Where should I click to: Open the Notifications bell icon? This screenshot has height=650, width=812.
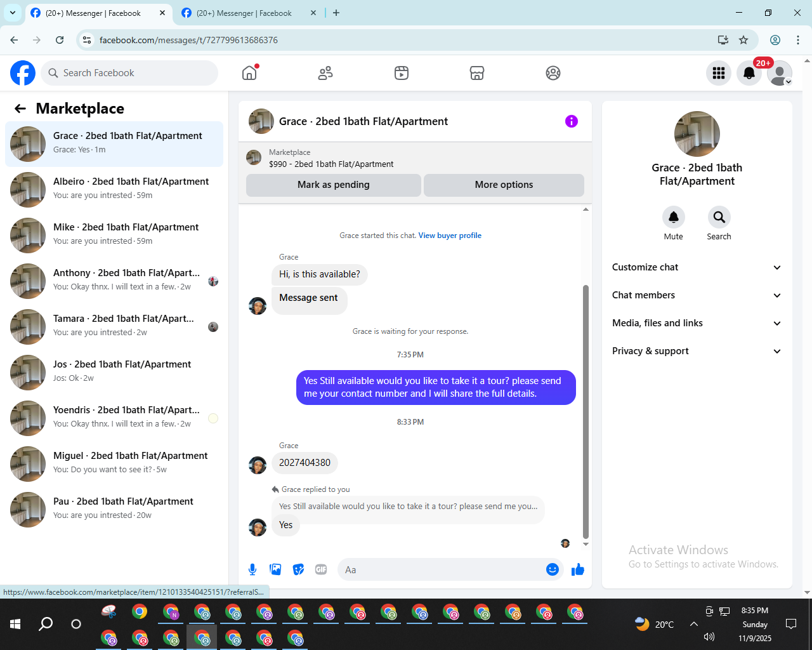[749, 73]
